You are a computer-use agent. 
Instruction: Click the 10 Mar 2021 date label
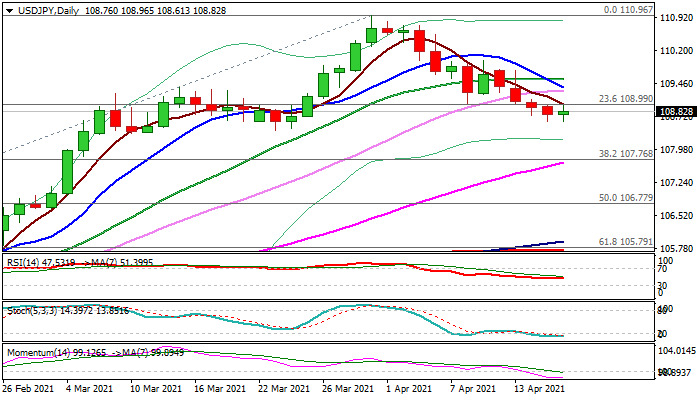(x=158, y=389)
